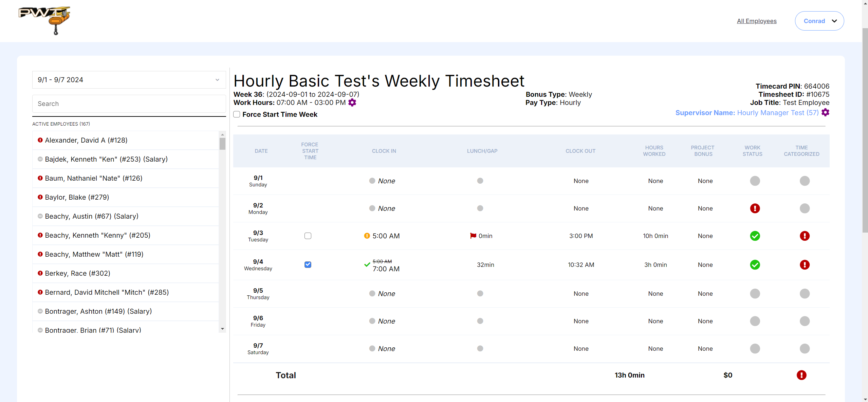The width and height of the screenshot is (868, 402).
Task: Enable Force Start Time Week checkbox
Action: click(x=237, y=114)
